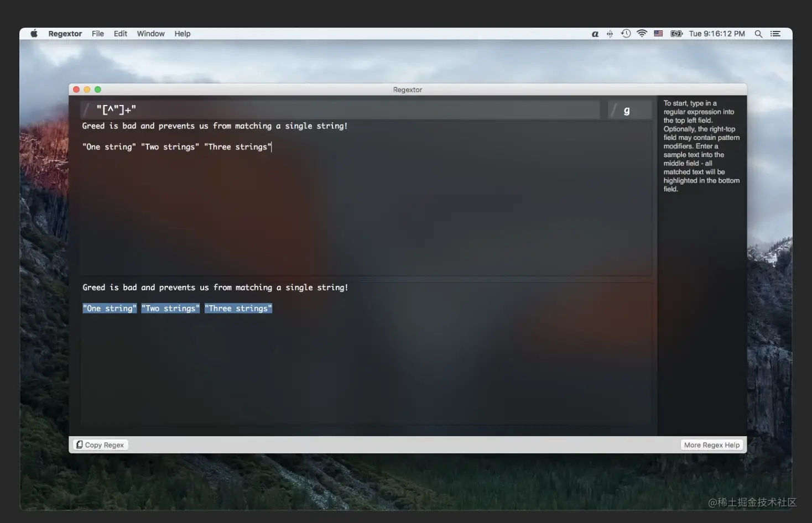Open the US flag input source menu
Screen dimensions: 812x523
pos(658,34)
